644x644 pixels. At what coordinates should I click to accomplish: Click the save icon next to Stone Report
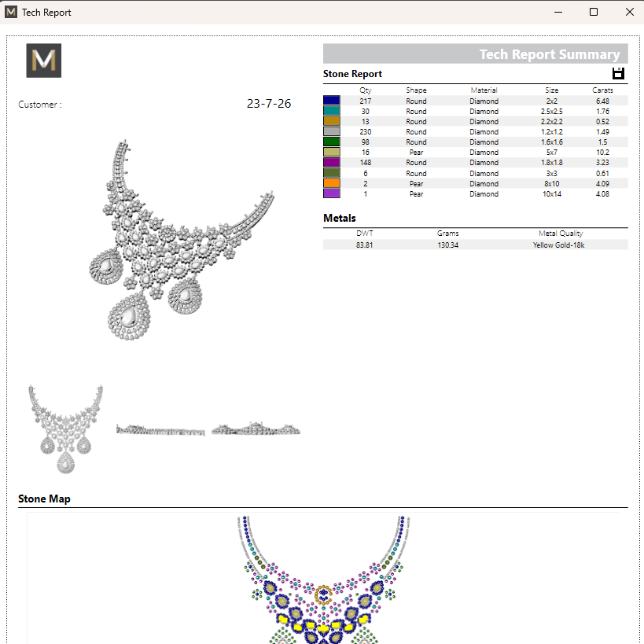(x=618, y=73)
